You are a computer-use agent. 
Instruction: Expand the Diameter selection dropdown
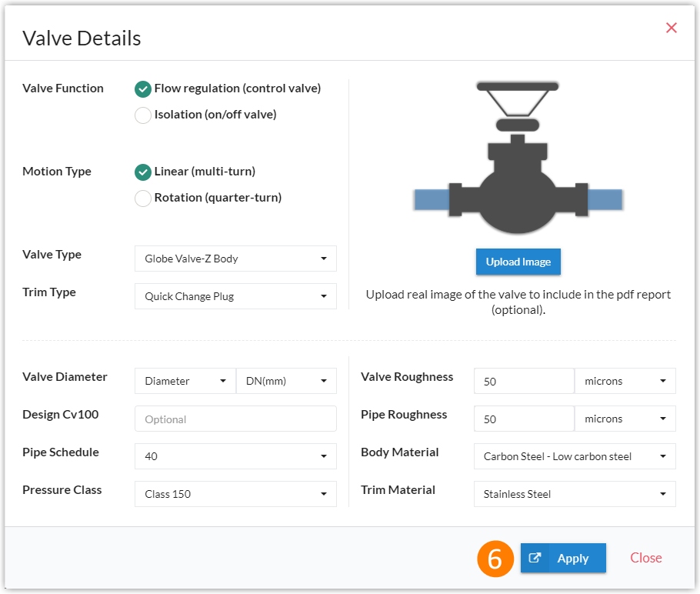point(185,380)
